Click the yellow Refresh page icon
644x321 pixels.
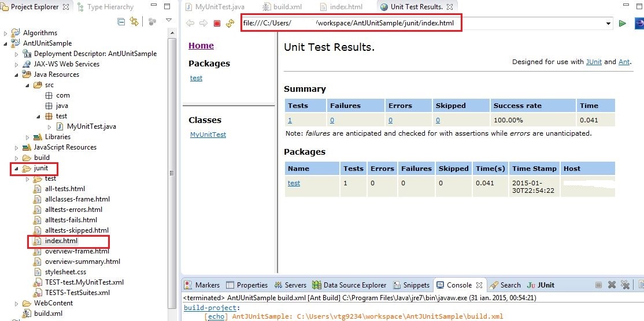click(230, 24)
